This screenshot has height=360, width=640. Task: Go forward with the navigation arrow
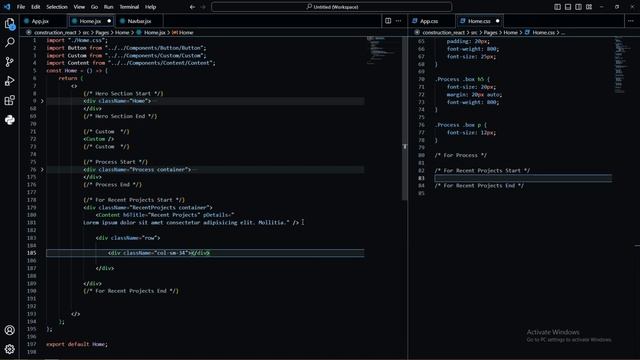[203, 7]
